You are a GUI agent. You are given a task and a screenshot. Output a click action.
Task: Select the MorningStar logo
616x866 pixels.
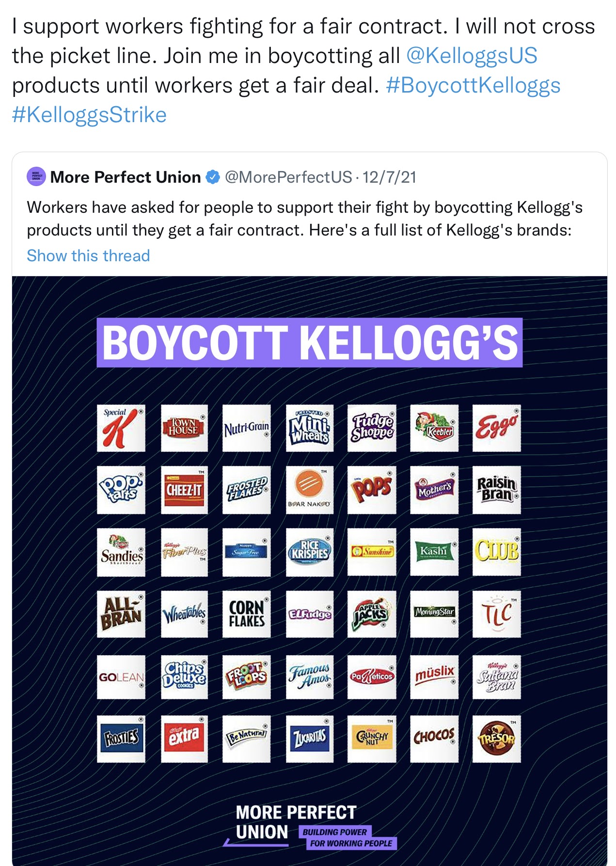pyautogui.click(x=434, y=614)
